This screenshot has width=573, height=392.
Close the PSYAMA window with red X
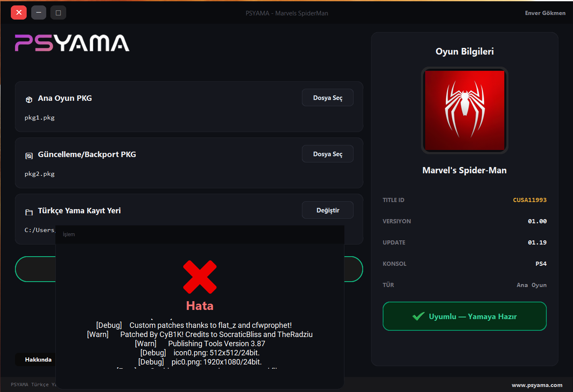[19, 12]
